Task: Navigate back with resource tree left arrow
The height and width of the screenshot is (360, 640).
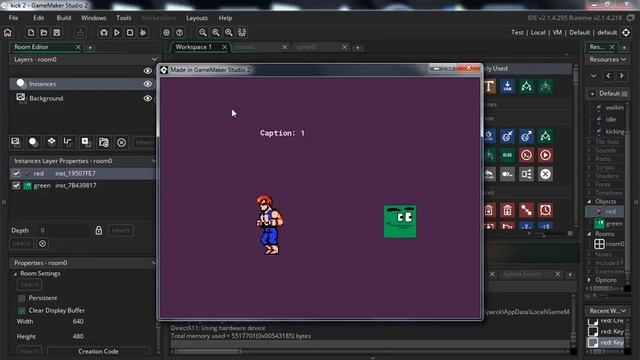Action: click(x=609, y=76)
